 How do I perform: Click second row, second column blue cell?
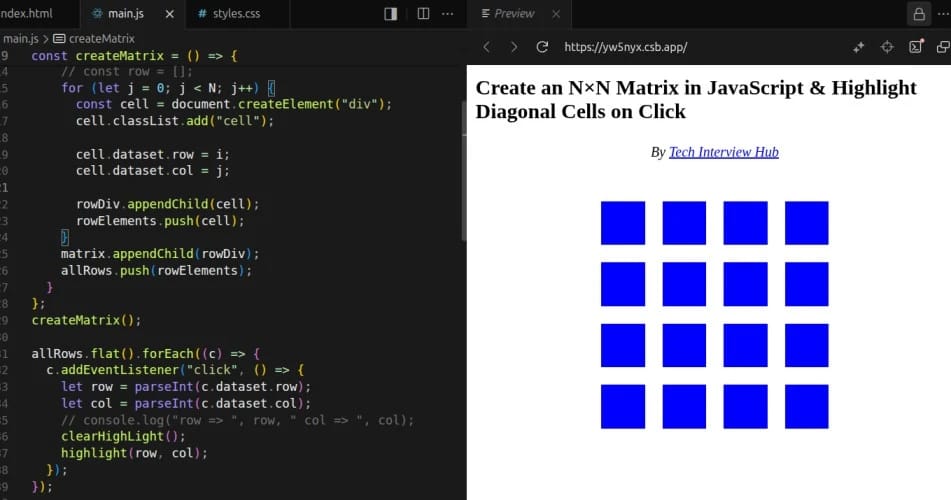684,284
